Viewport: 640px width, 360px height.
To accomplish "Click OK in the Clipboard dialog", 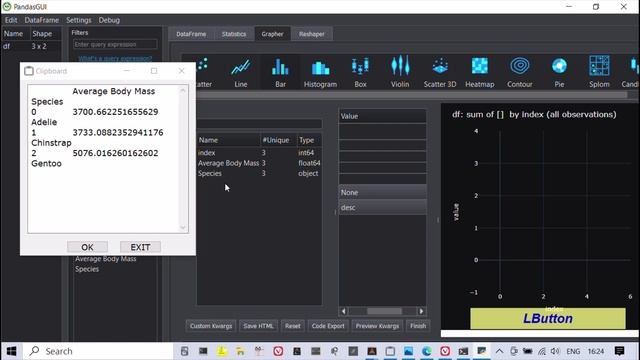I will 87,247.
